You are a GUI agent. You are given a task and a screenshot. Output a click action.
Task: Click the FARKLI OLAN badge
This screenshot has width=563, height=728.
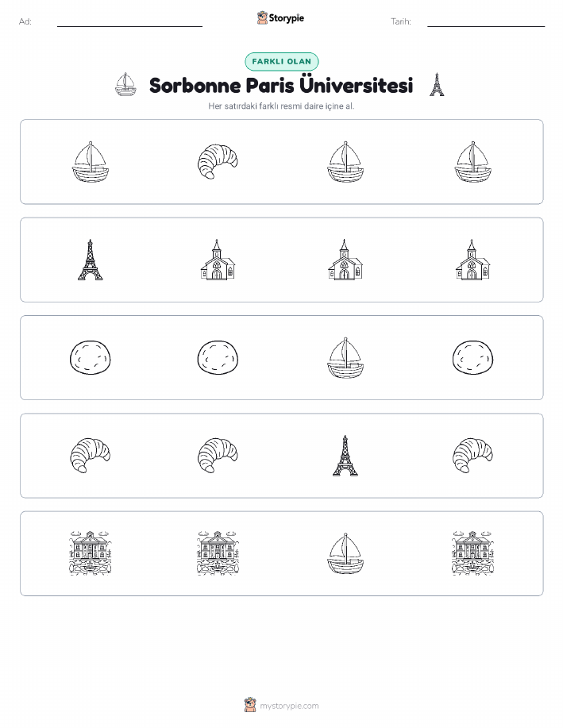coord(281,61)
